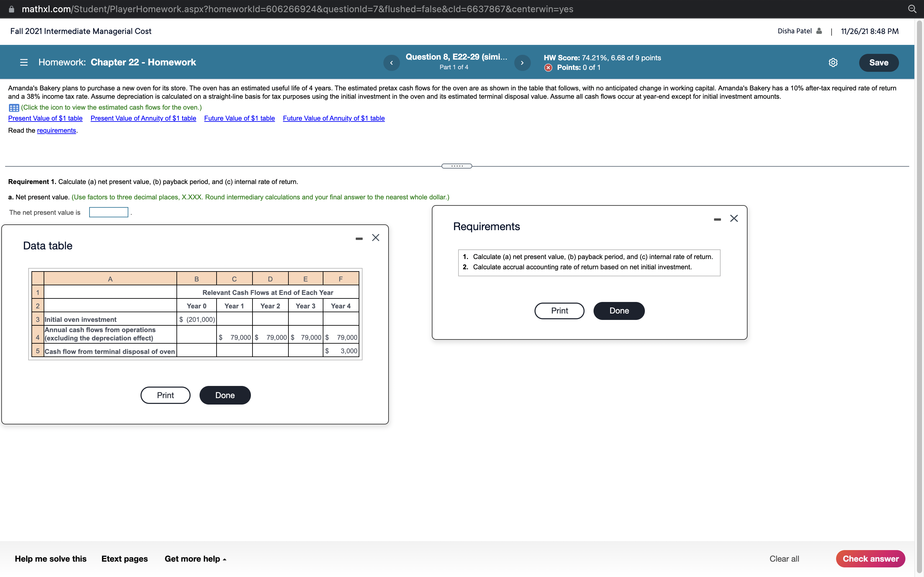Viewport: 924px width, 577px height.
Task: Advance to the next question with right chevron
Action: (x=522, y=63)
